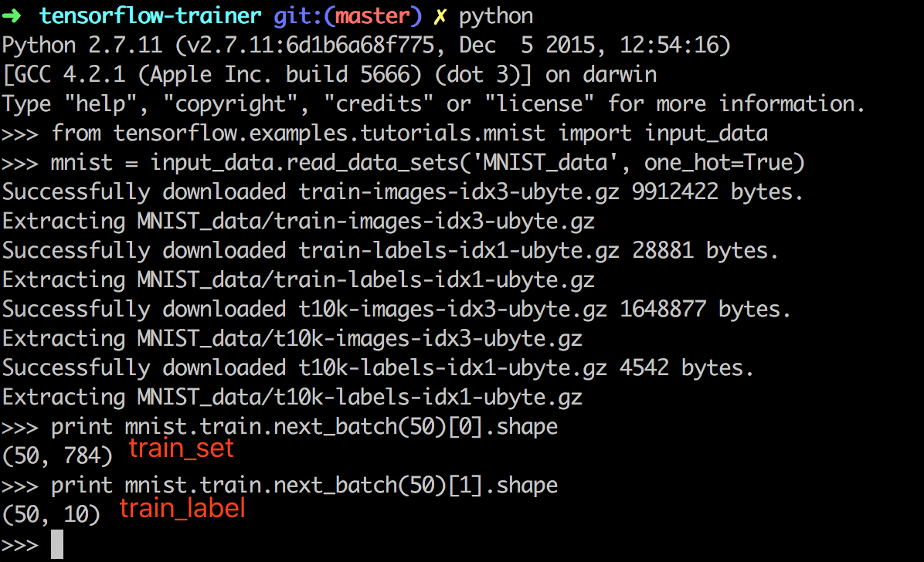Click the 'MNIST_data' string argument
Screen dimensions: 924x562
(545, 163)
